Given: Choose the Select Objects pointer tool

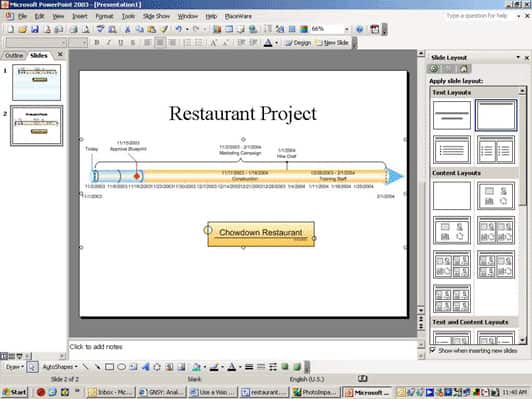Looking at the screenshot, I should click(32, 367).
